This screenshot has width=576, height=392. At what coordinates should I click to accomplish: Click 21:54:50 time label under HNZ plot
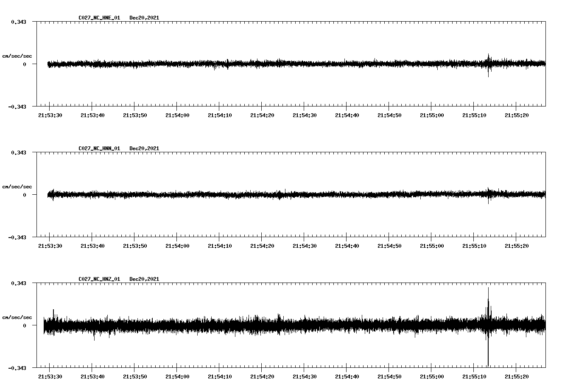389,376
